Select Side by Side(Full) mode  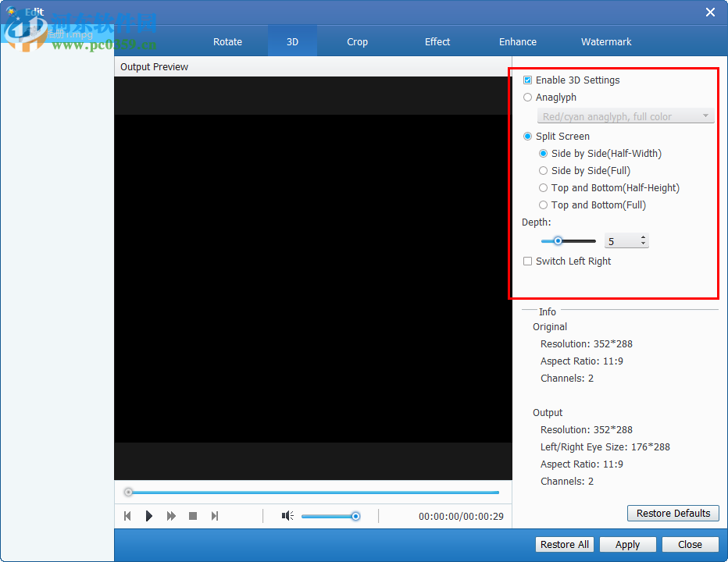point(544,171)
